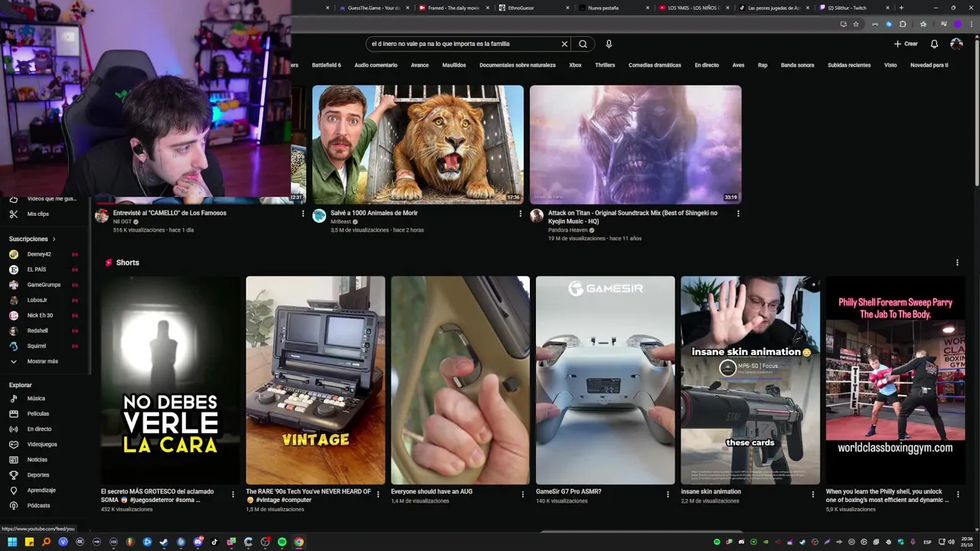Image resolution: width=980 pixels, height=551 pixels.
Task: Open Deeney42 channel avatar
Action: (13, 254)
